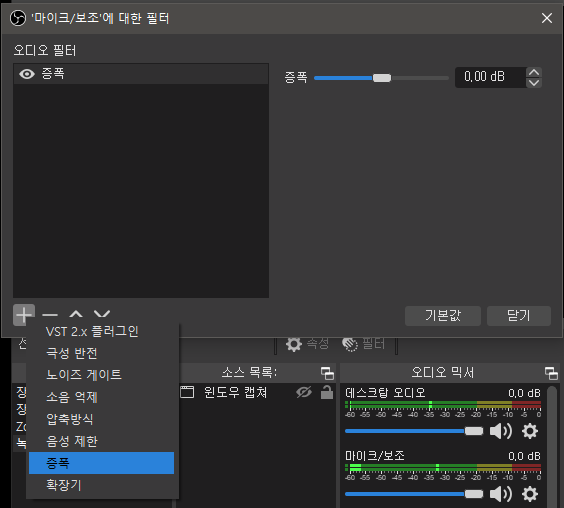Move the filter down with the arrow
The height and width of the screenshot is (508, 564).
click(x=102, y=314)
